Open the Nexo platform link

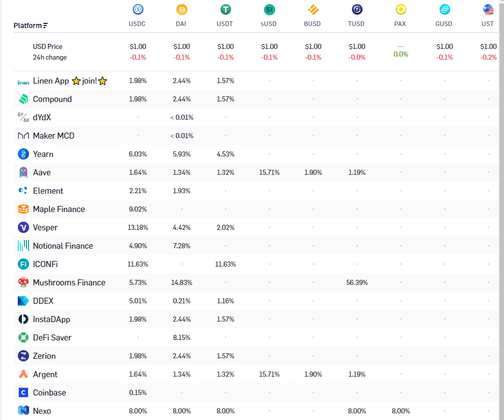click(42, 411)
